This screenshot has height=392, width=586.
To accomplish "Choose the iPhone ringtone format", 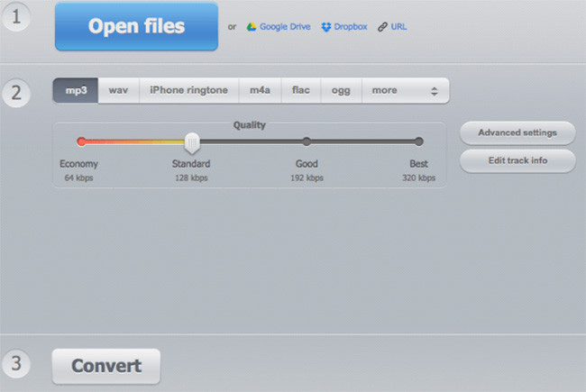I will 188,90.
